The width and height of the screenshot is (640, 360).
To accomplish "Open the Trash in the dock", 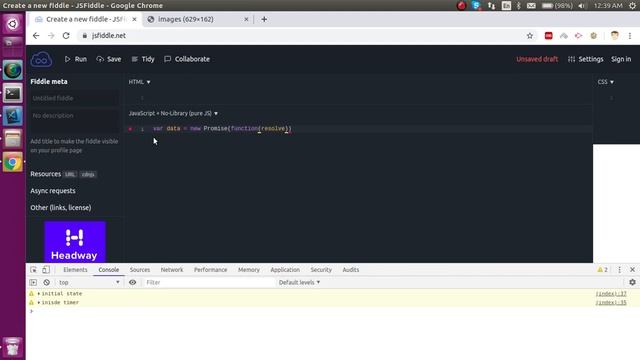I will pyautogui.click(x=13, y=347).
